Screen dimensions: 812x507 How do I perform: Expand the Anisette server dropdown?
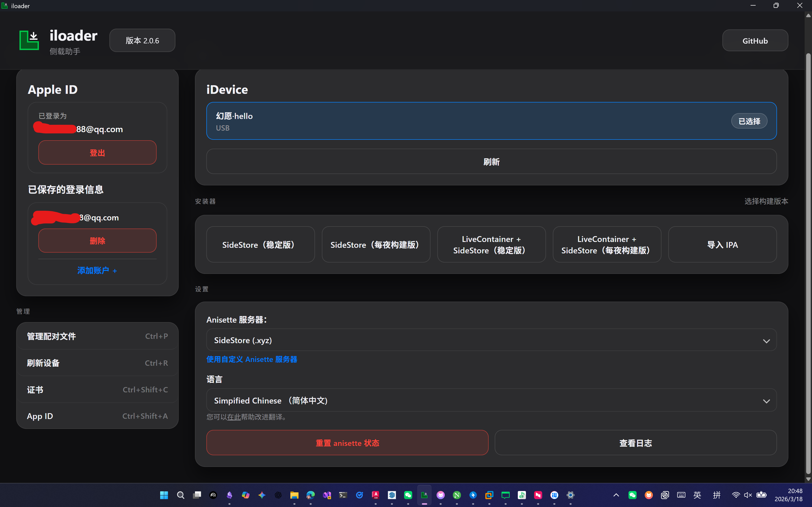pyautogui.click(x=491, y=340)
